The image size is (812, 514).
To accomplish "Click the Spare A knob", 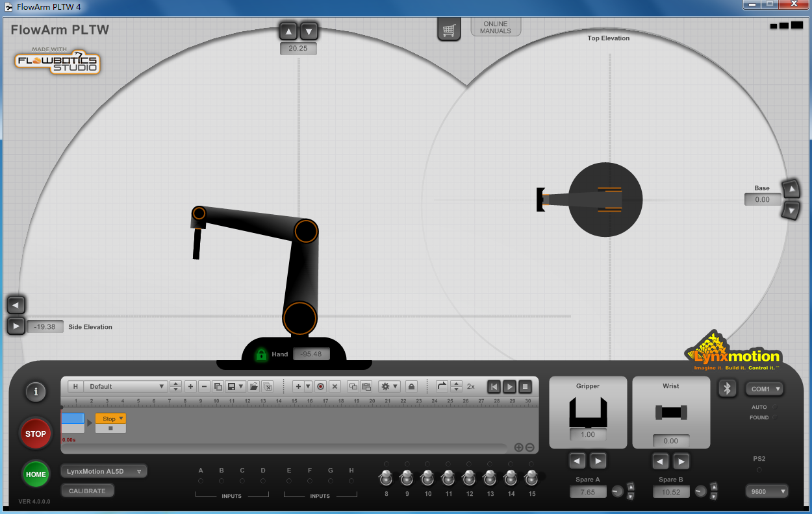I will point(617,491).
